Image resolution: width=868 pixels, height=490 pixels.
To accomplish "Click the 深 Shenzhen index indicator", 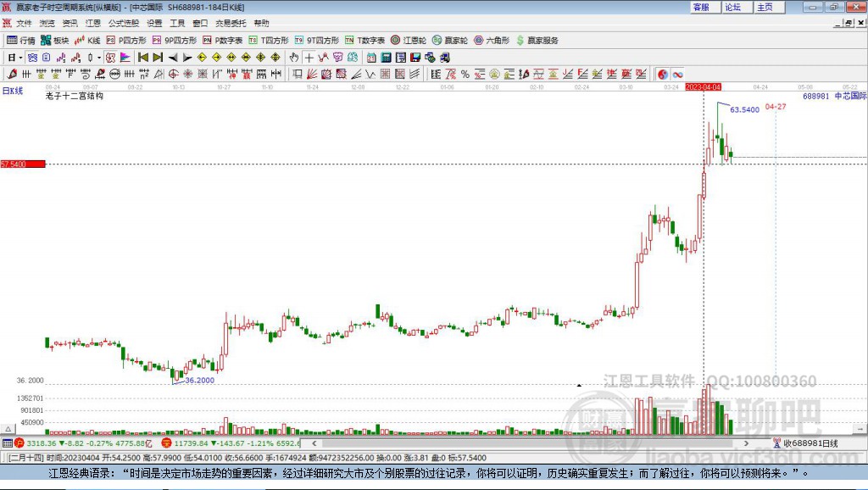I will (166, 443).
